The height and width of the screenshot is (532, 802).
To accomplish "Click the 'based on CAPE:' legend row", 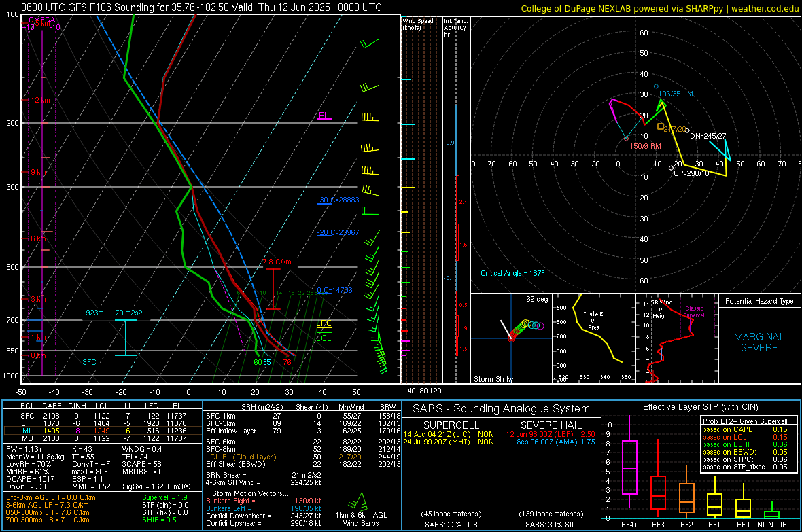I will tap(745, 429).
